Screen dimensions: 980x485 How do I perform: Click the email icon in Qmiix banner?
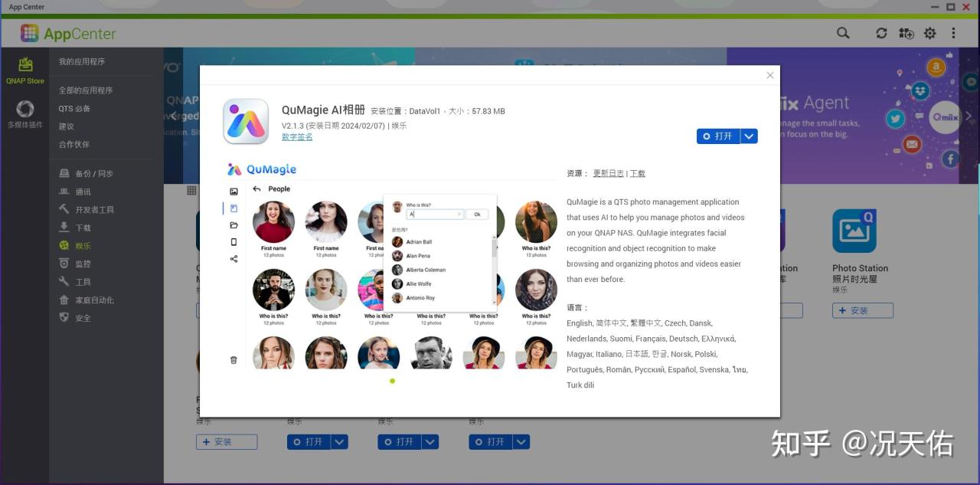[x=911, y=144]
